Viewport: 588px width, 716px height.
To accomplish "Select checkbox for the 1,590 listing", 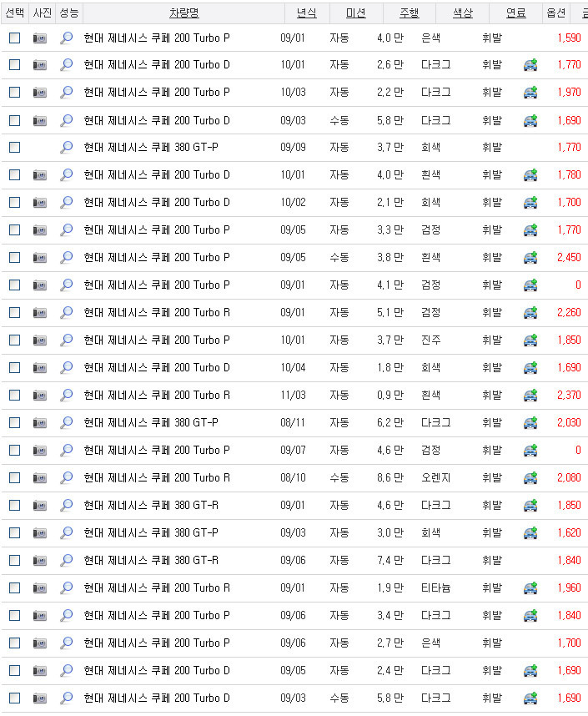I will (x=15, y=38).
